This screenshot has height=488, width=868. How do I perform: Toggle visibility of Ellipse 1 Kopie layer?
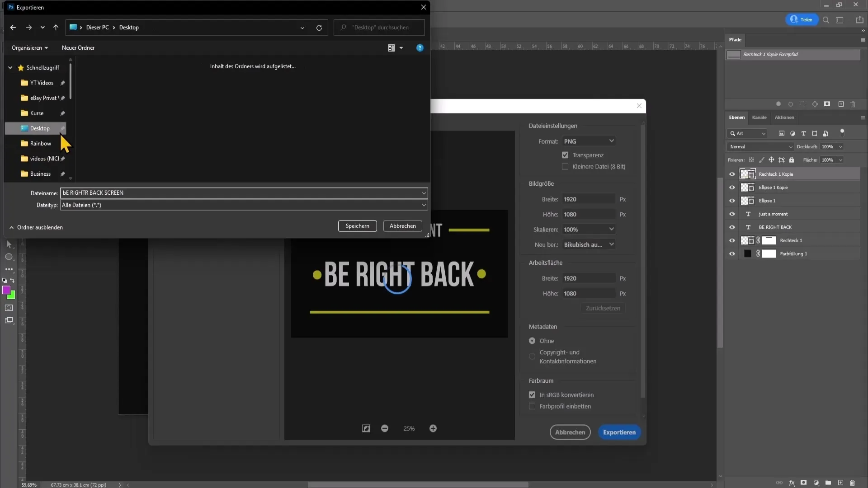(732, 187)
